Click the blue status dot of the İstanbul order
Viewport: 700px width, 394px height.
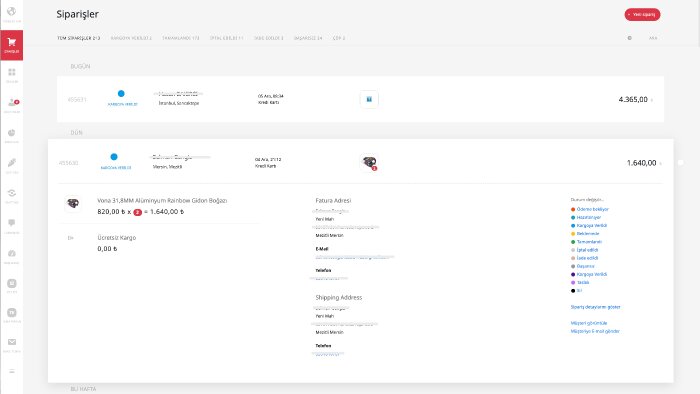(121, 94)
